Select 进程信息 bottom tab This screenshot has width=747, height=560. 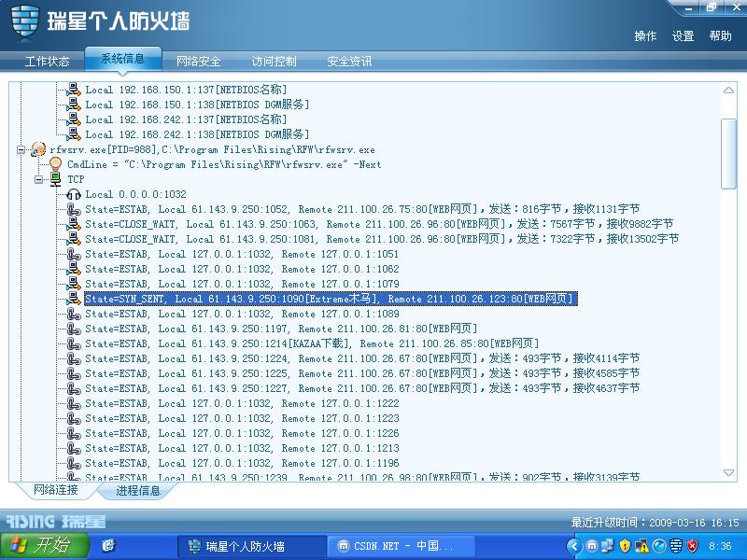pos(138,491)
